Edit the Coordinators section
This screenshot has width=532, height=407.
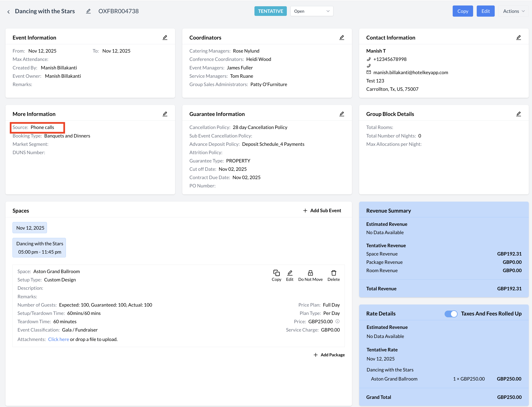coord(341,38)
